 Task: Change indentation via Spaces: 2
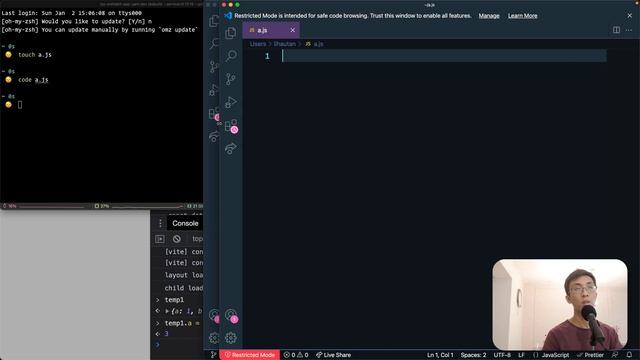473,355
